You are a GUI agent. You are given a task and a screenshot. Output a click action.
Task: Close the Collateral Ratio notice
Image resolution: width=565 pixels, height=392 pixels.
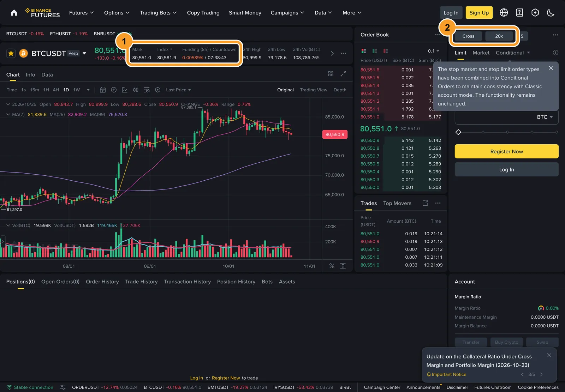[x=549, y=355]
